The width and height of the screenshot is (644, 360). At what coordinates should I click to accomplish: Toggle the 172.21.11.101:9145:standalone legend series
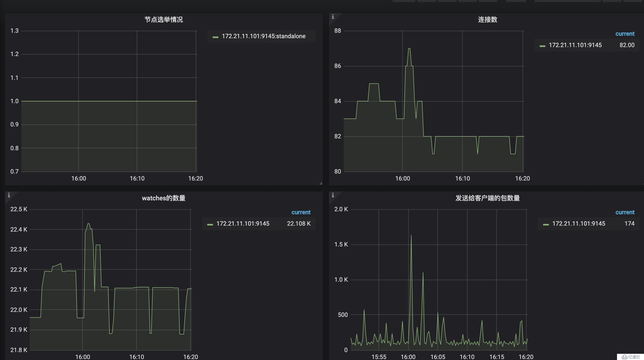[x=264, y=36]
